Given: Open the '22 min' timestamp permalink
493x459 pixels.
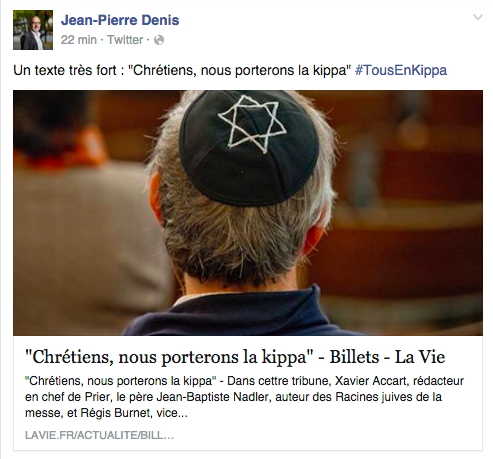Looking at the screenshot, I should [79, 40].
